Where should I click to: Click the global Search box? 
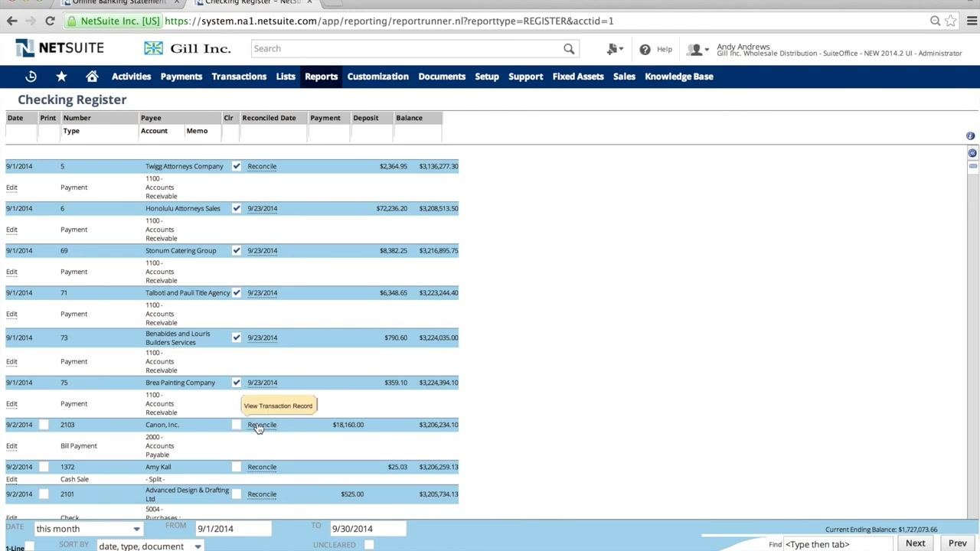[413, 49]
